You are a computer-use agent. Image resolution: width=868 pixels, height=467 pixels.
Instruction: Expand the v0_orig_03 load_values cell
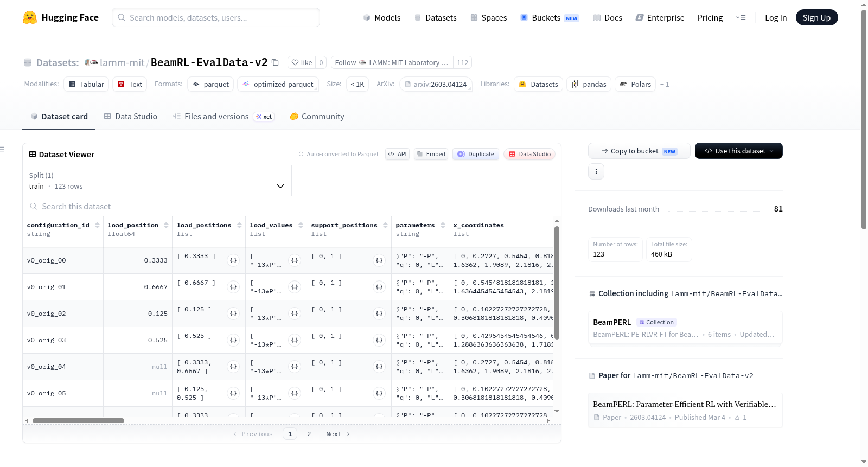coord(295,340)
